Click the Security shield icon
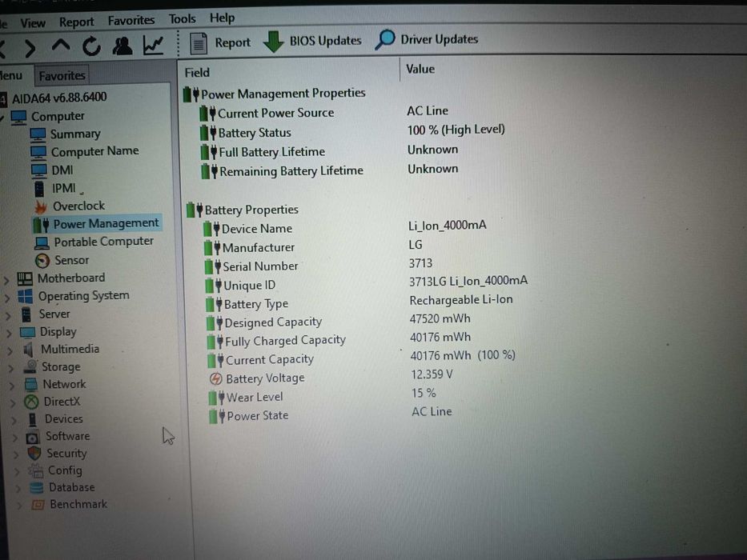This screenshot has height=560, width=747. click(x=34, y=454)
